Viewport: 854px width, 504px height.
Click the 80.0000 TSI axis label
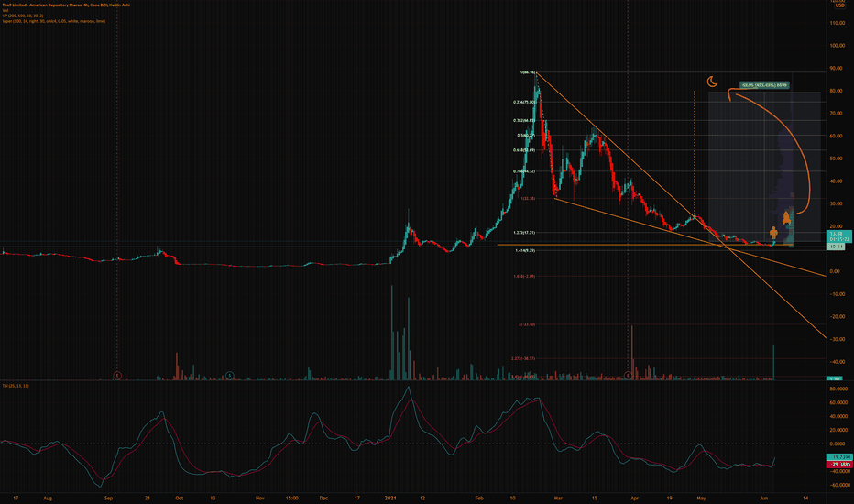[838, 389]
